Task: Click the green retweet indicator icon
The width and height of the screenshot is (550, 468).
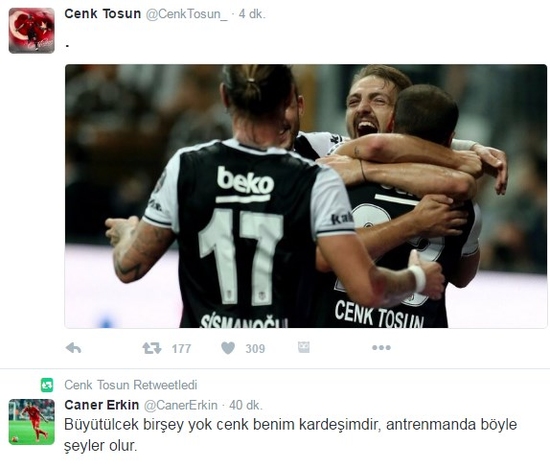Action: pos(47,385)
